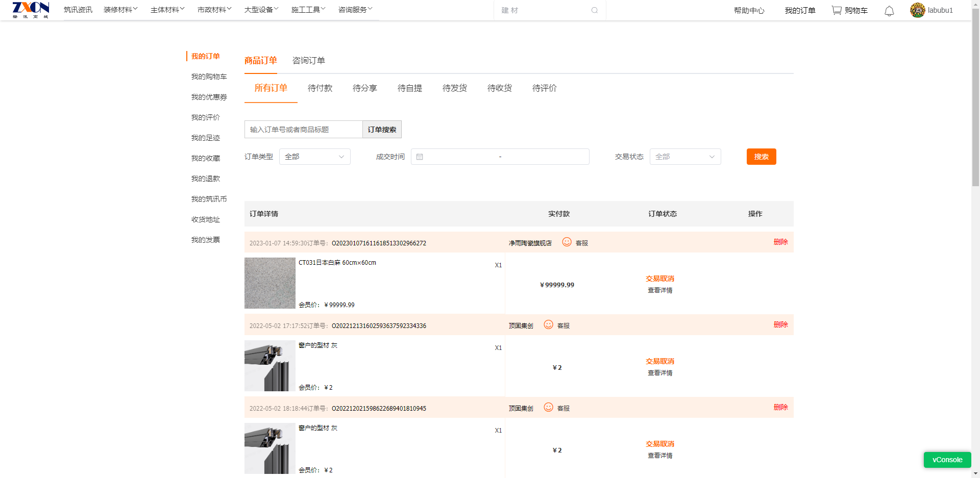This screenshot has height=478, width=980.
Task: Expand 市政材料 menu
Action: tap(214, 10)
